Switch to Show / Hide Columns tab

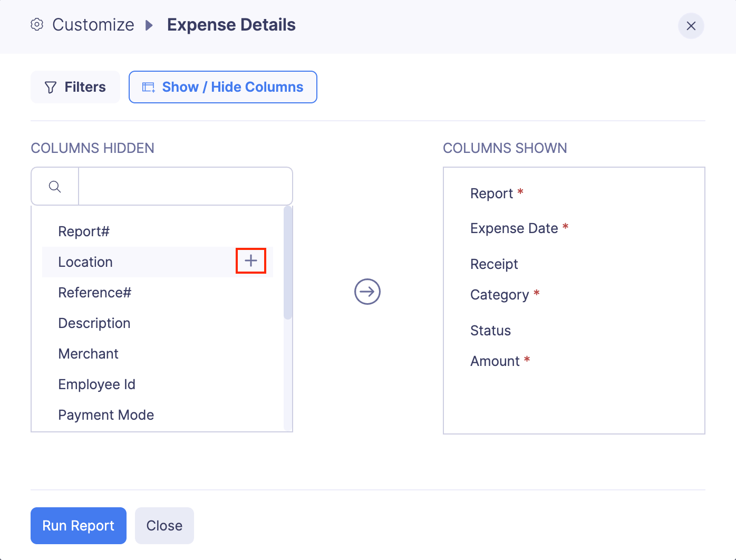coord(223,87)
